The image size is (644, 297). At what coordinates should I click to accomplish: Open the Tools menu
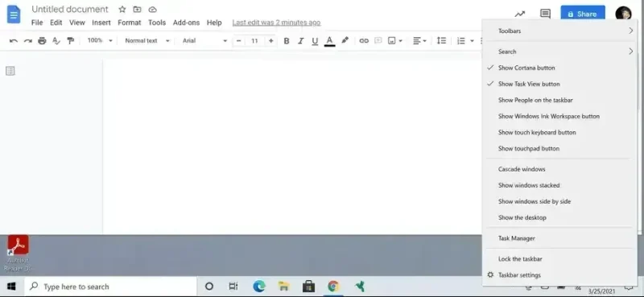[157, 23]
